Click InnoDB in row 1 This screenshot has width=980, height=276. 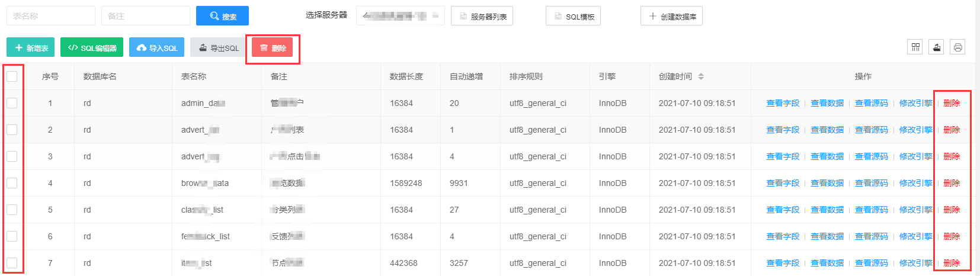click(x=613, y=103)
